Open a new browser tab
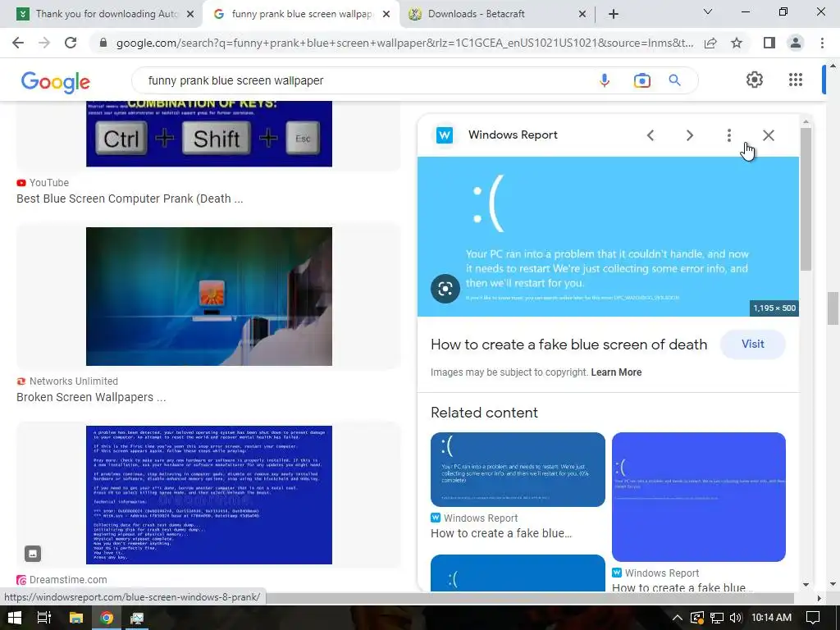Screen dimensions: 840x630 (614, 14)
